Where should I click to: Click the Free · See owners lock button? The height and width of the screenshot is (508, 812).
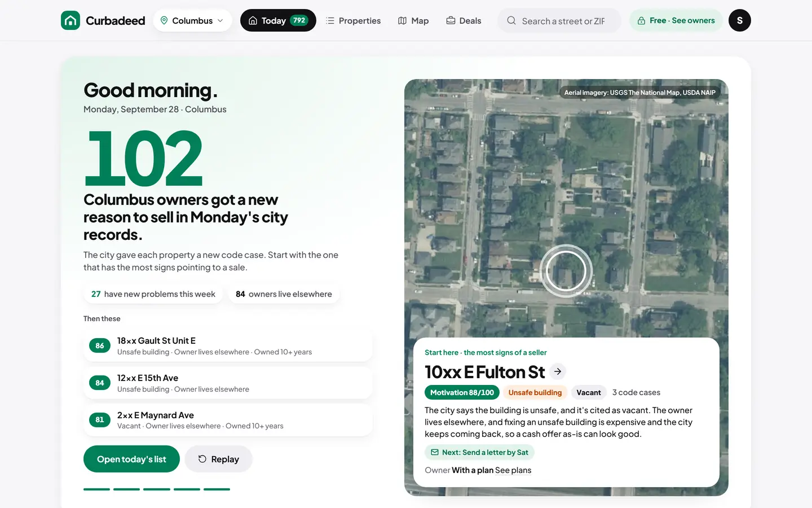(x=676, y=20)
